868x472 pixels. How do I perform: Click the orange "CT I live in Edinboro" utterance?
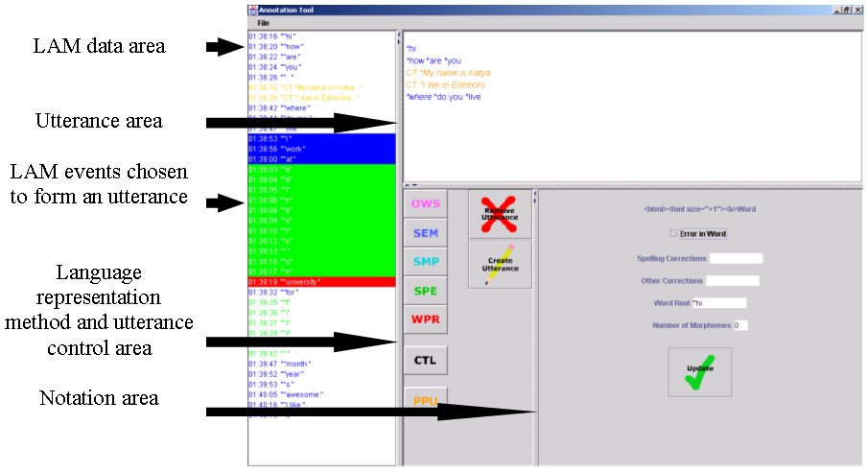pyautogui.click(x=446, y=84)
